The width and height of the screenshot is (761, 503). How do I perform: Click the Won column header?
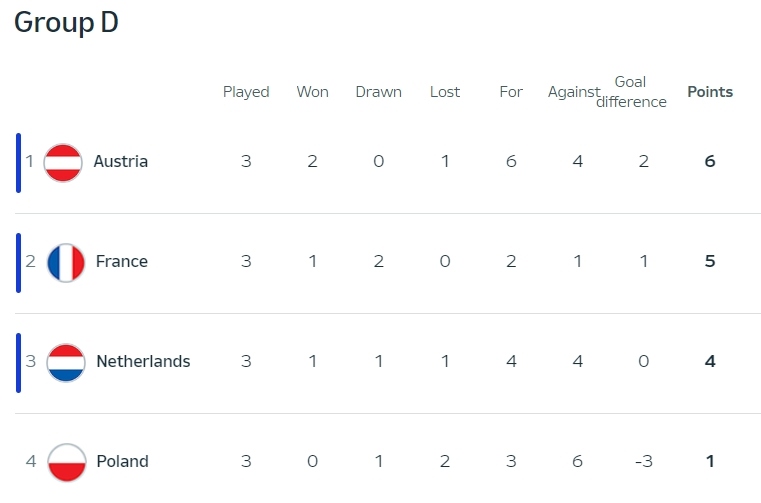pyautogui.click(x=313, y=92)
